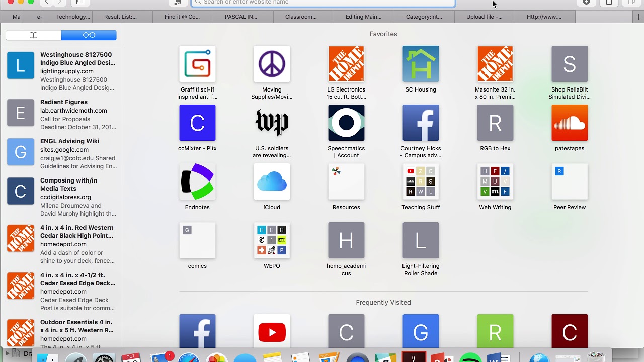This screenshot has width=644, height=362.
Task: Open the SC Housing favorite
Action: point(421,64)
